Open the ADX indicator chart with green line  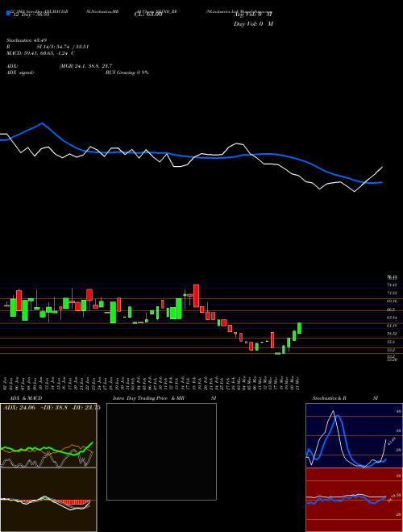click(x=48, y=435)
